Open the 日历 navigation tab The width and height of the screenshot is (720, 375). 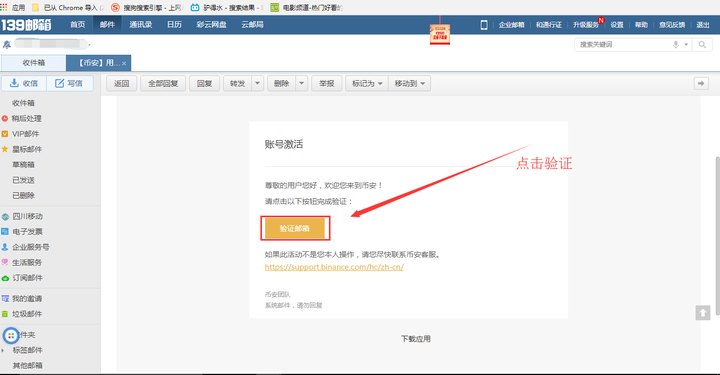point(174,25)
